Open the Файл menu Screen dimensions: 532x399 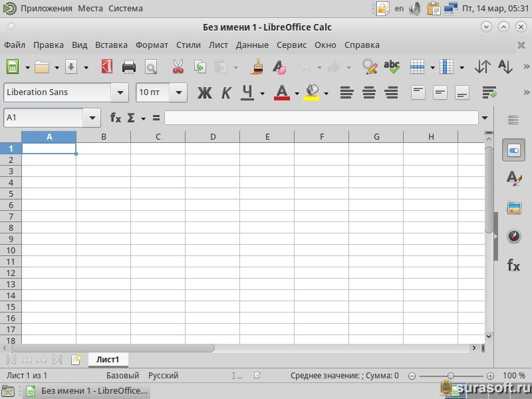pyautogui.click(x=15, y=45)
